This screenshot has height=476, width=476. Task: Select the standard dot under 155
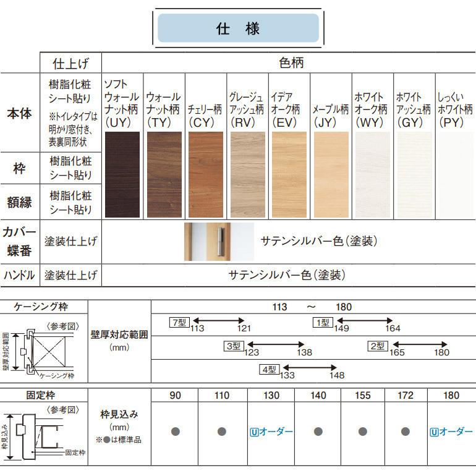click(363, 431)
